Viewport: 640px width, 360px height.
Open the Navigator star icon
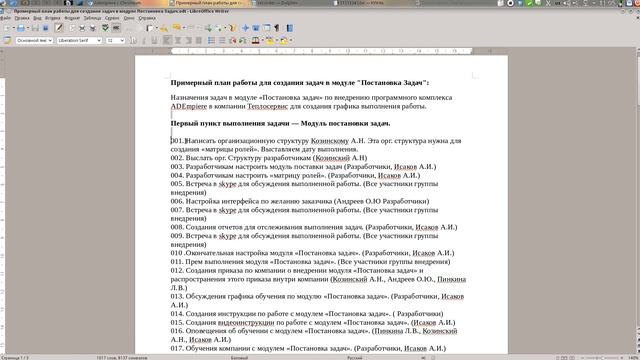[245, 28]
